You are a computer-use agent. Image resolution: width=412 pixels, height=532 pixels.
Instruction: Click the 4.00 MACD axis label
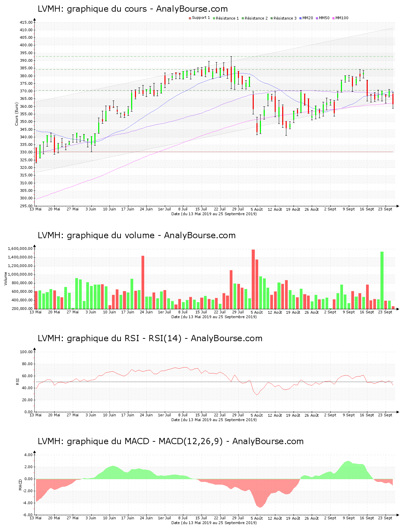(x=28, y=455)
